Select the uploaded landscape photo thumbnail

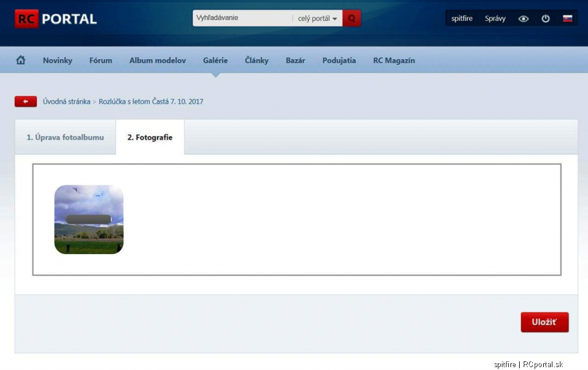(x=89, y=220)
